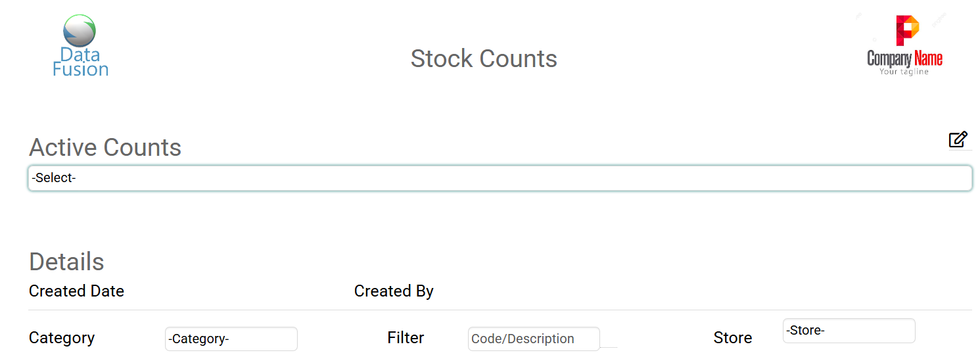
Task: Click the dotted underline right of filter field
Action: point(609,346)
